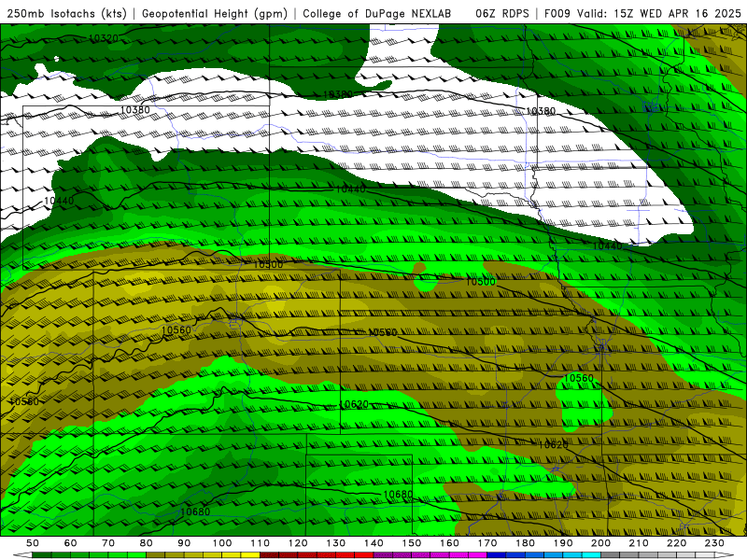Click the '50' value on the color scale
The width and height of the screenshot is (747, 560).
tap(33, 543)
